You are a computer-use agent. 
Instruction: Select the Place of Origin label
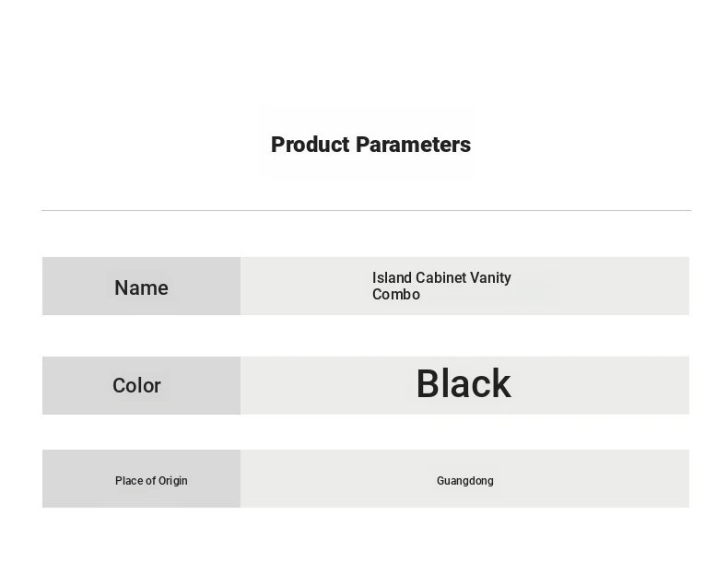coord(151,481)
